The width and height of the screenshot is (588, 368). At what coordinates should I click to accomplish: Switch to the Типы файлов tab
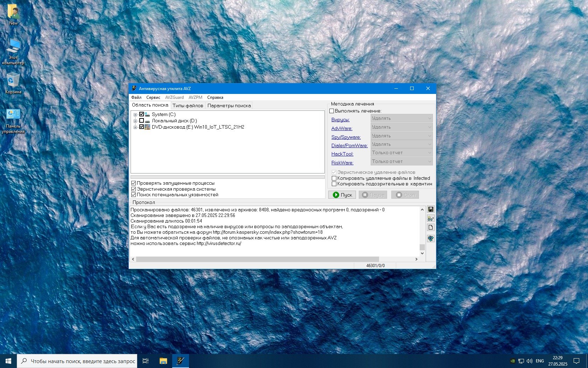tap(188, 105)
